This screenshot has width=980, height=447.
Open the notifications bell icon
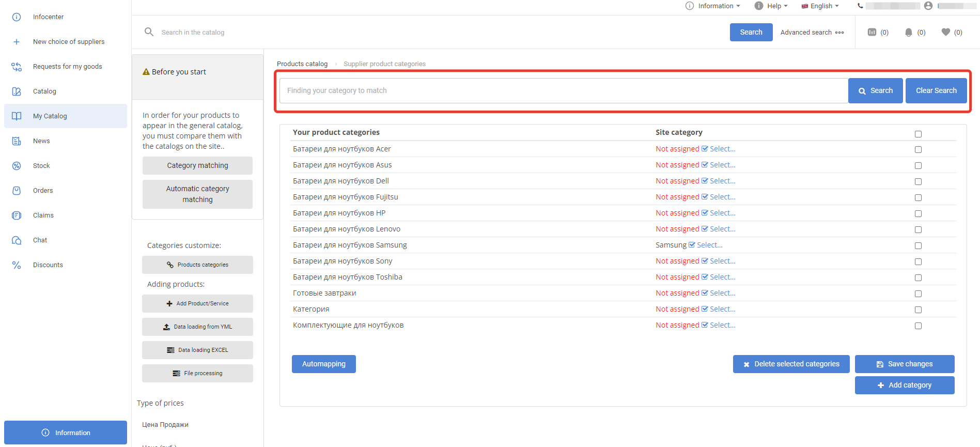909,32
